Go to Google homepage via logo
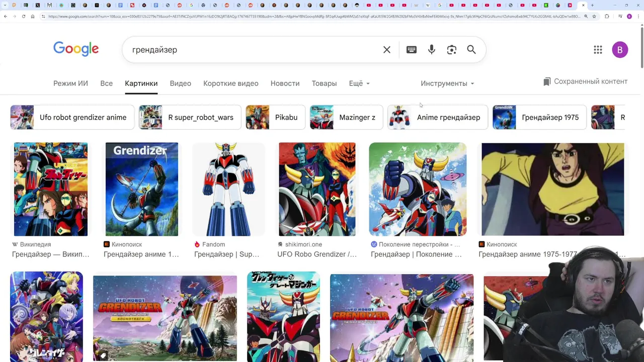Screen dimensions: 644x362 pos(76,49)
